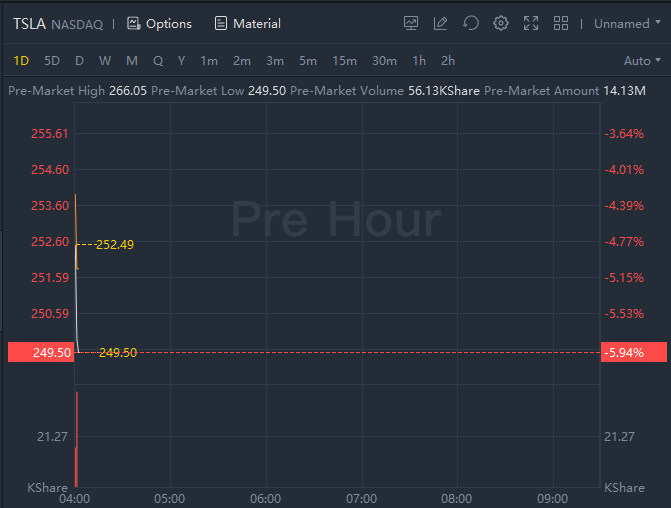Click the TSLA ticker symbol

(29, 23)
